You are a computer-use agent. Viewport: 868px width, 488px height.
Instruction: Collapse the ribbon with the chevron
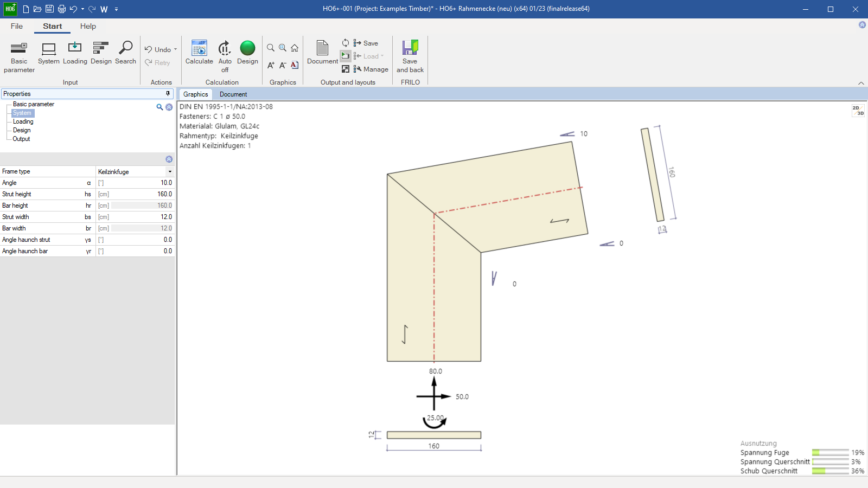(861, 83)
